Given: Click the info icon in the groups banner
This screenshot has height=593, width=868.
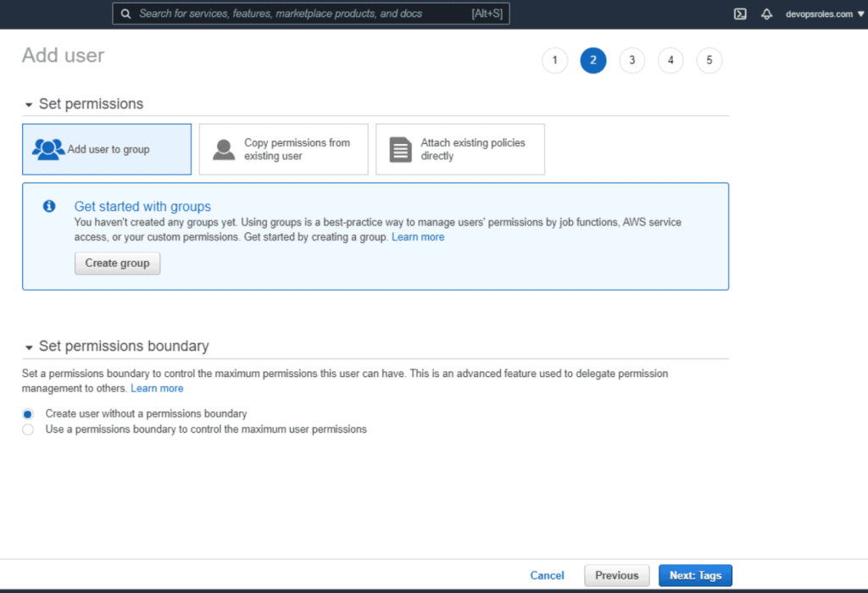Looking at the screenshot, I should coord(48,206).
